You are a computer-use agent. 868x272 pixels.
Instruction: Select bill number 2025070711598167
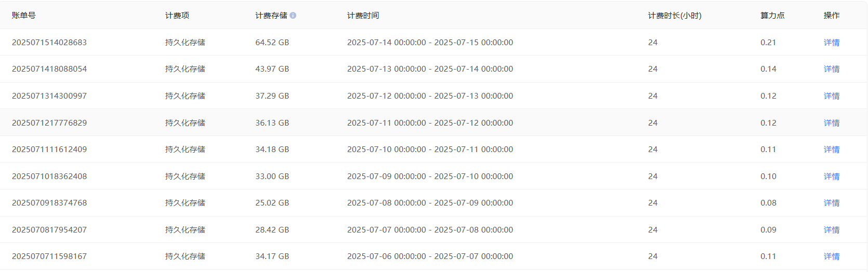(x=49, y=256)
